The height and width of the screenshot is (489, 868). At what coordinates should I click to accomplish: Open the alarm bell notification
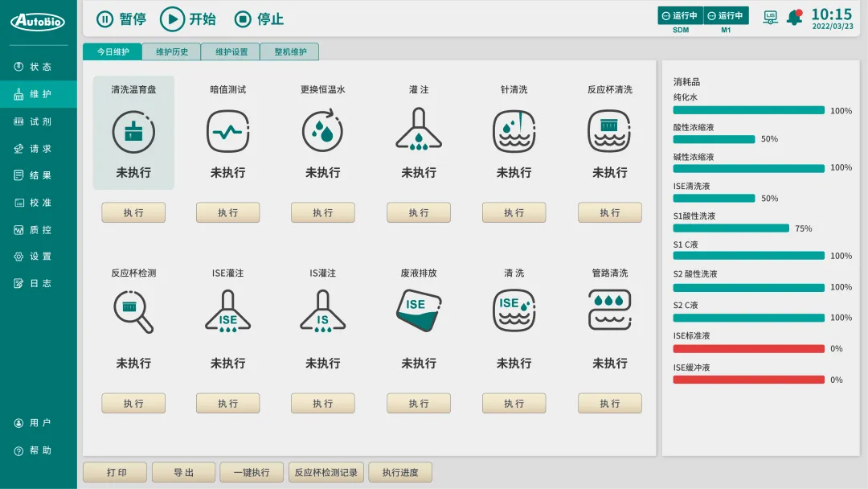coord(795,18)
